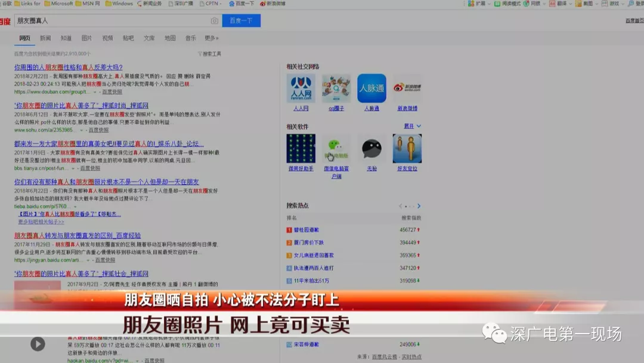
Task: Click the 微商好助手 software icon
Action: [x=301, y=149]
